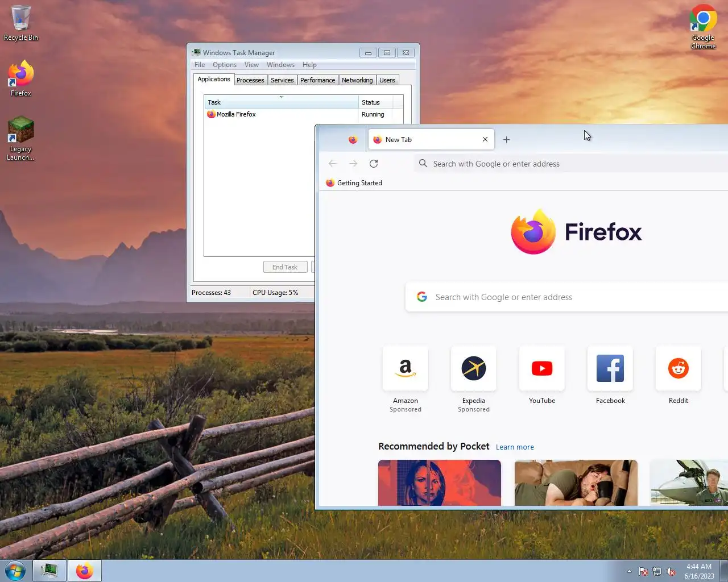This screenshot has height=582, width=728.
Task: Click the magnifier icon in address bar
Action: (x=423, y=164)
